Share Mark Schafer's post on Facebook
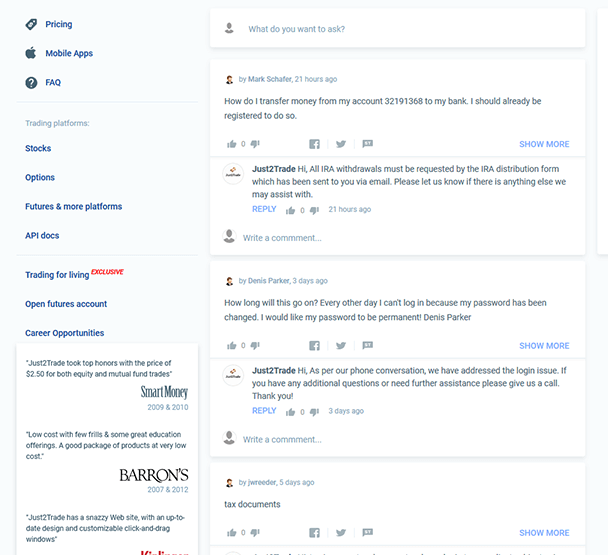608x555 pixels. coord(314,144)
